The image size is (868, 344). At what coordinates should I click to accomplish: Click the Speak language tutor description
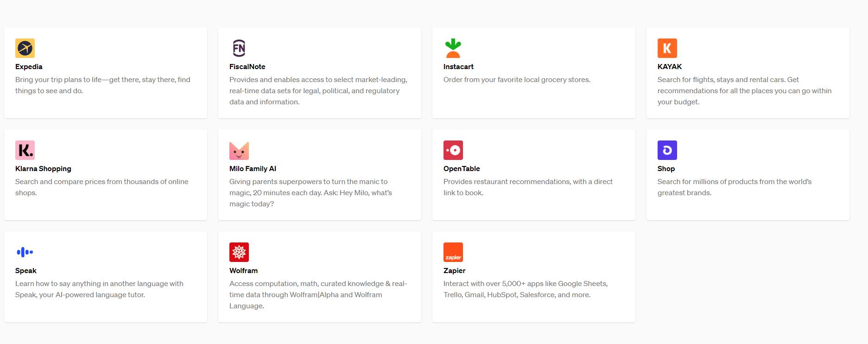99,289
